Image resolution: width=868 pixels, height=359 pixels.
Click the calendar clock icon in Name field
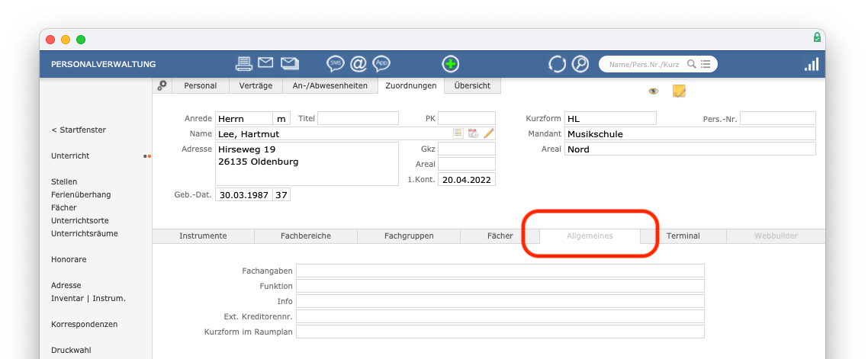pos(474,133)
